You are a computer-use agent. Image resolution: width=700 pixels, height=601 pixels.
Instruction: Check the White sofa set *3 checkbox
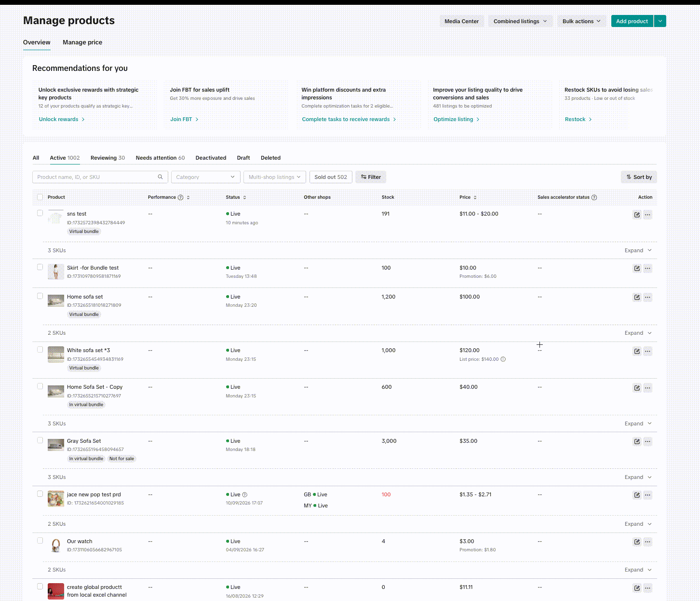(x=40, y=350)
